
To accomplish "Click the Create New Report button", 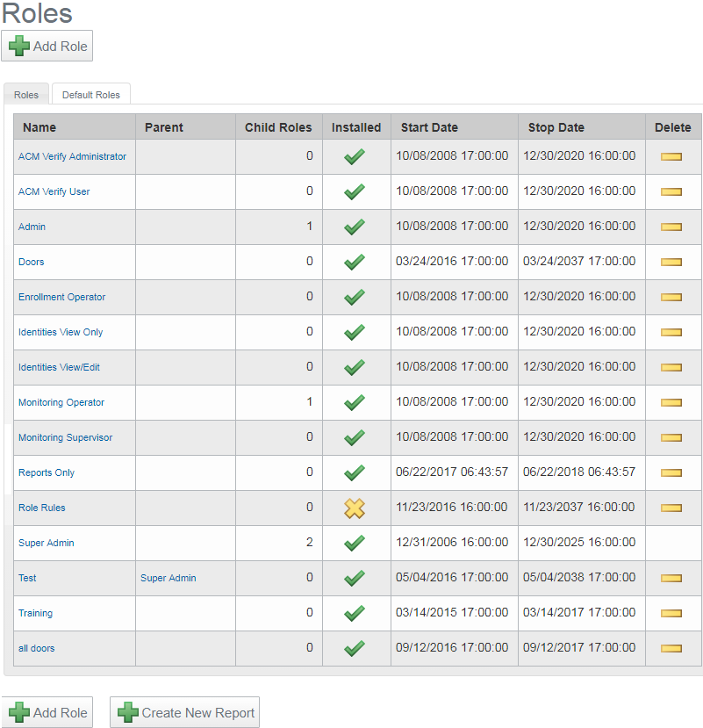I will pyautogui.click(x=184, y=713).
